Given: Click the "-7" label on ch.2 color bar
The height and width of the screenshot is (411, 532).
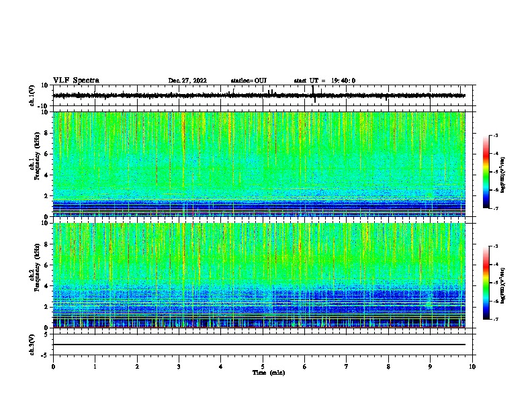Looking at the screenshot, I should [x=495, y=319].
